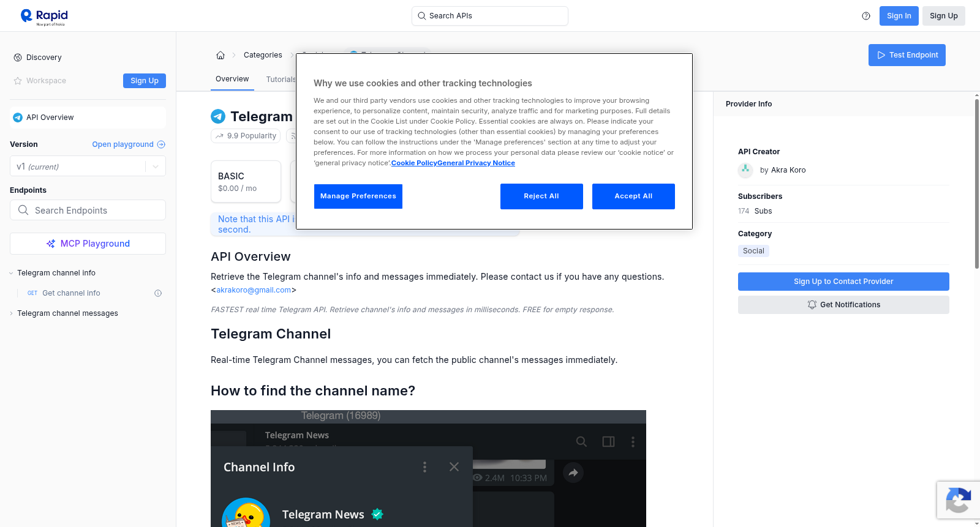Select Discovery in the sidebar
The width and height of the screenshot is (980, 527).
[44, 58]
